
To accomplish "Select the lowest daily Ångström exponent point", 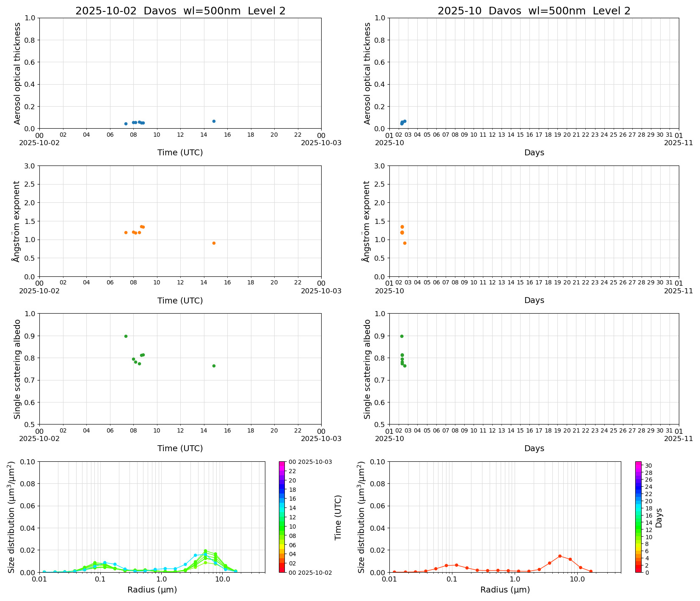I will click(214, 243).
